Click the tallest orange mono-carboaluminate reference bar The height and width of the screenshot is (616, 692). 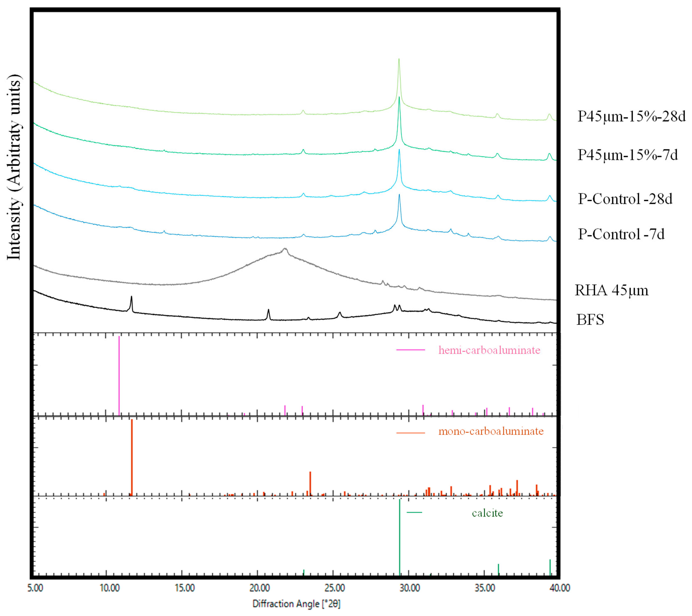point(132,458)
